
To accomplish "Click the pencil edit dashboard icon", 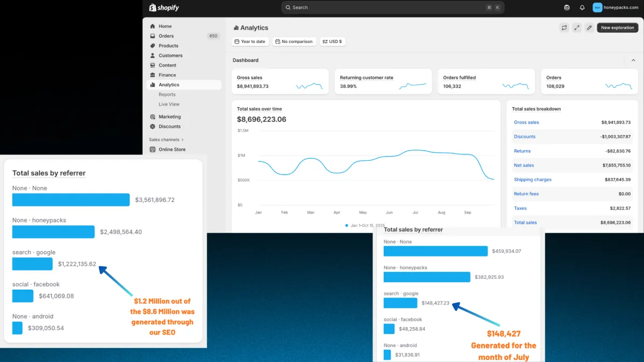I will pos(589,28).
